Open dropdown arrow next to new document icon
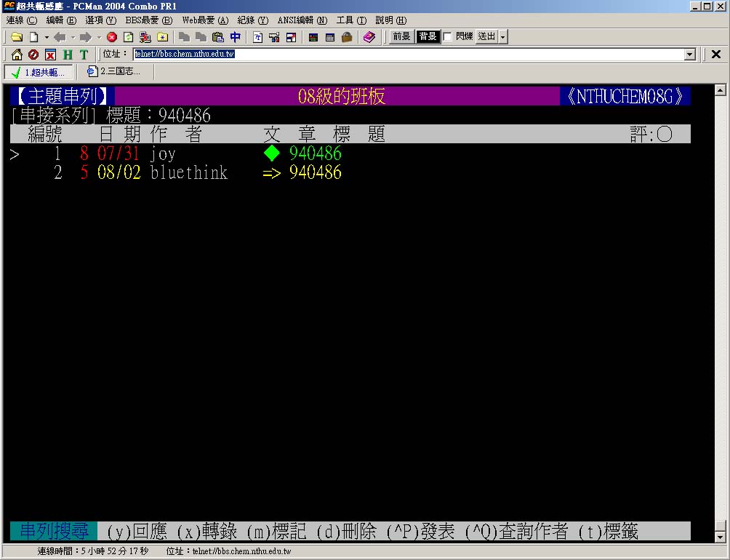This screenshot has width=730, height=560. coord(47,37)
